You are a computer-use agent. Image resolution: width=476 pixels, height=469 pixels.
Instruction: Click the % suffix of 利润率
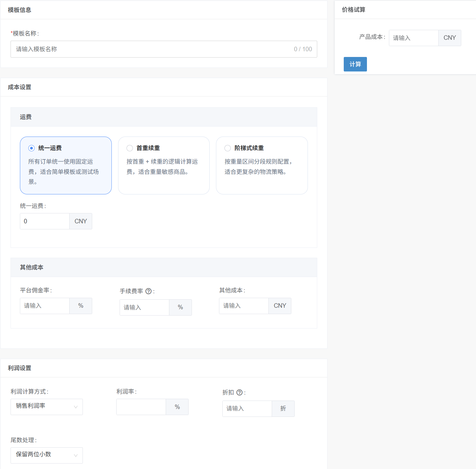177,407
